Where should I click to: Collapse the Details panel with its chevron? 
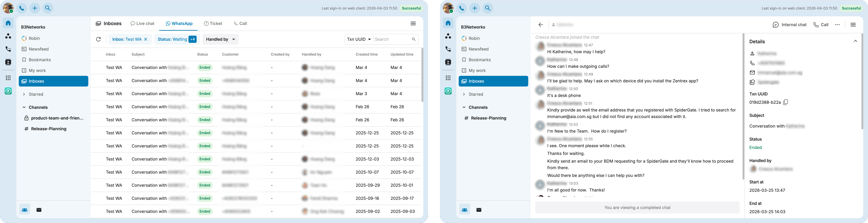(855, 41)
